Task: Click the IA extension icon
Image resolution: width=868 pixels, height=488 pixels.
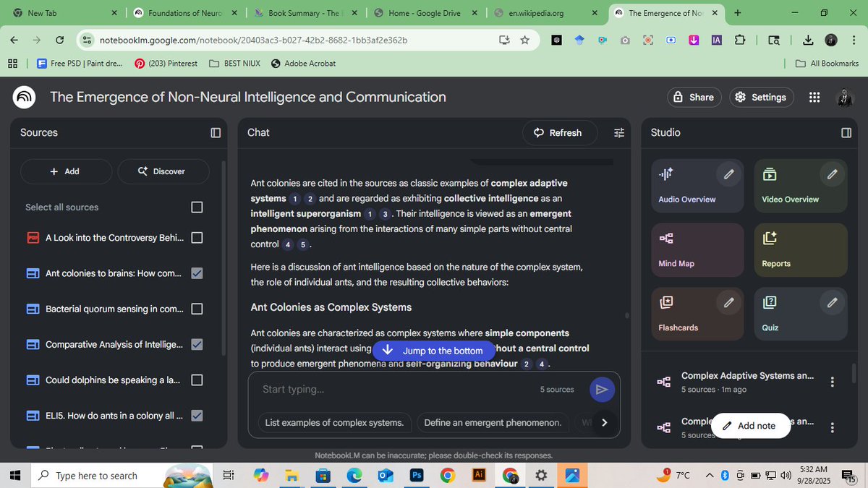Action: pyautogui.click(x=716, y=40)
